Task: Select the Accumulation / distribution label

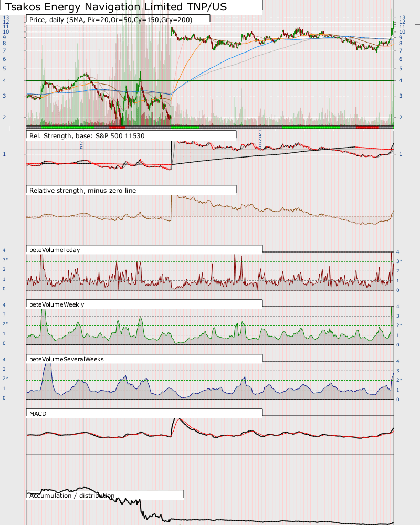Action: [x=72, y=496]
